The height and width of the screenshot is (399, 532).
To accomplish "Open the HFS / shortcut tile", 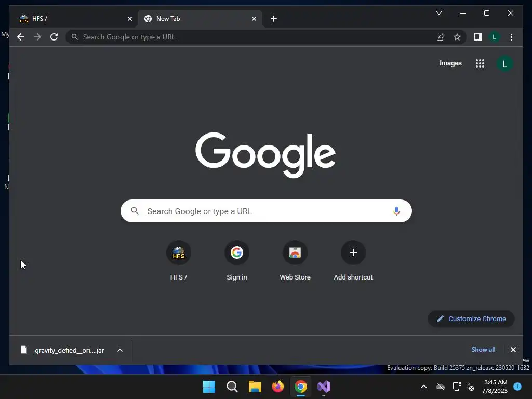I will 179,261.
